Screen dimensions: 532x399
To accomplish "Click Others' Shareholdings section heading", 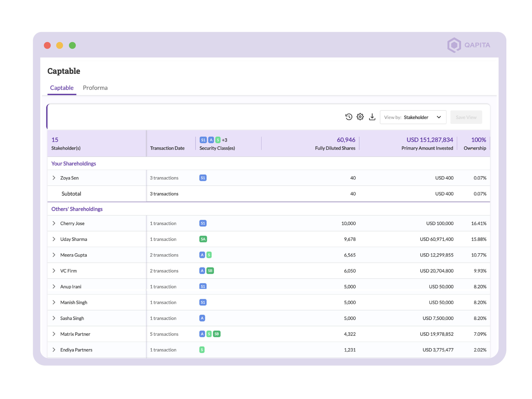I will click(77, 209).
